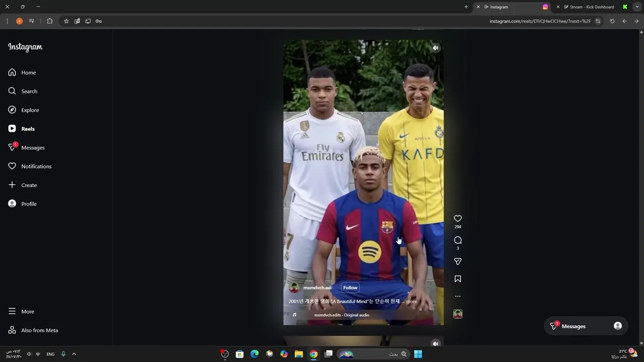644x362 pixels.
Task: Close the Kick Dashboard tab
Action: tap(558, 7)
